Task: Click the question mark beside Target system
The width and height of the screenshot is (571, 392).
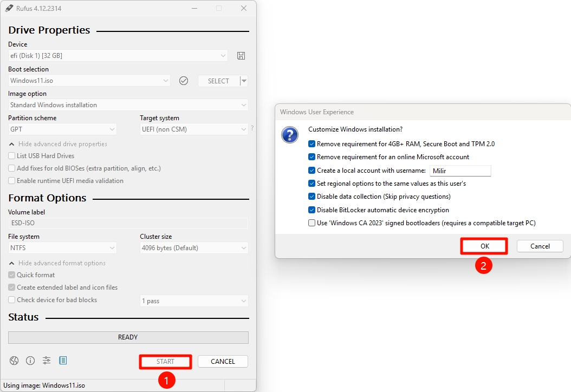Action: coord(252,128)
